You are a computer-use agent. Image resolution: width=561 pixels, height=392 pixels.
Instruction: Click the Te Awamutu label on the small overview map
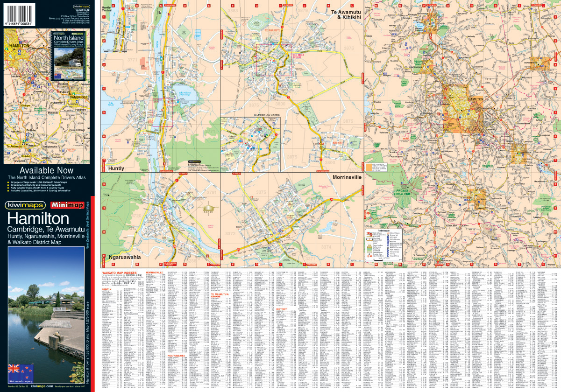pyautogui.click(x=14, y=146)
